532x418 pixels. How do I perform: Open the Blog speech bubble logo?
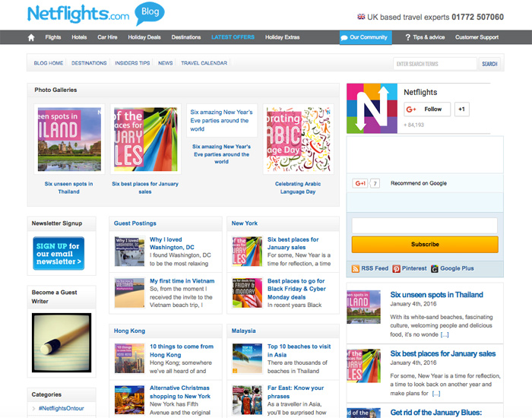[150, 13]
